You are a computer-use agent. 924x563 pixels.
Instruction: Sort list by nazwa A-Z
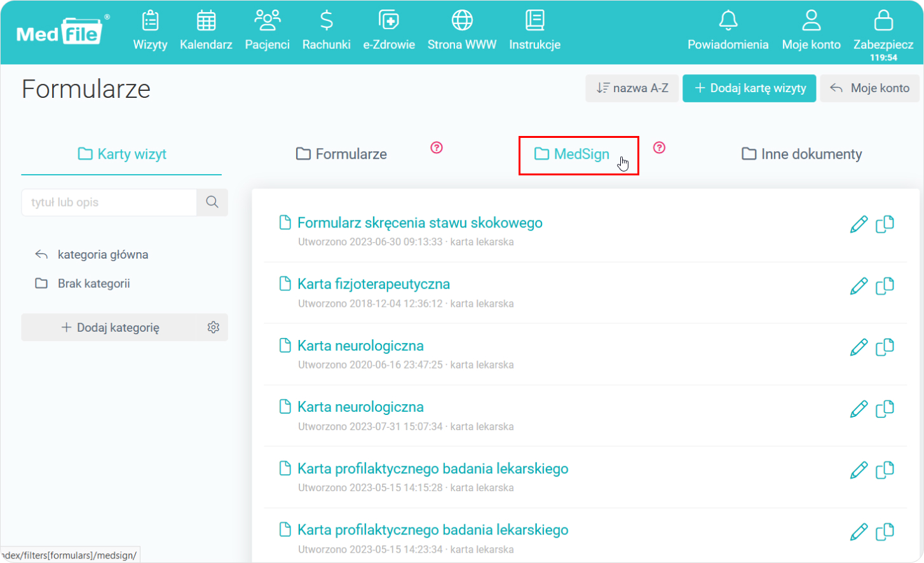click(x=632, y=88)
